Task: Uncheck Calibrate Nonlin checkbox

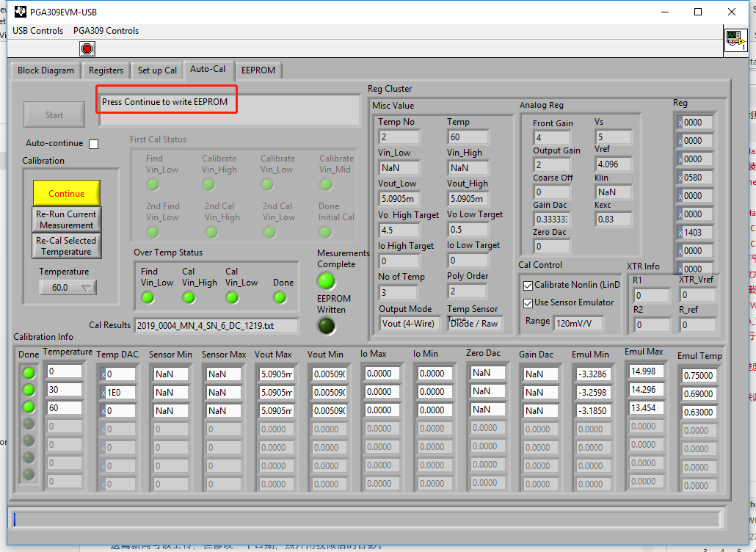Action: [x=528, y=285]
